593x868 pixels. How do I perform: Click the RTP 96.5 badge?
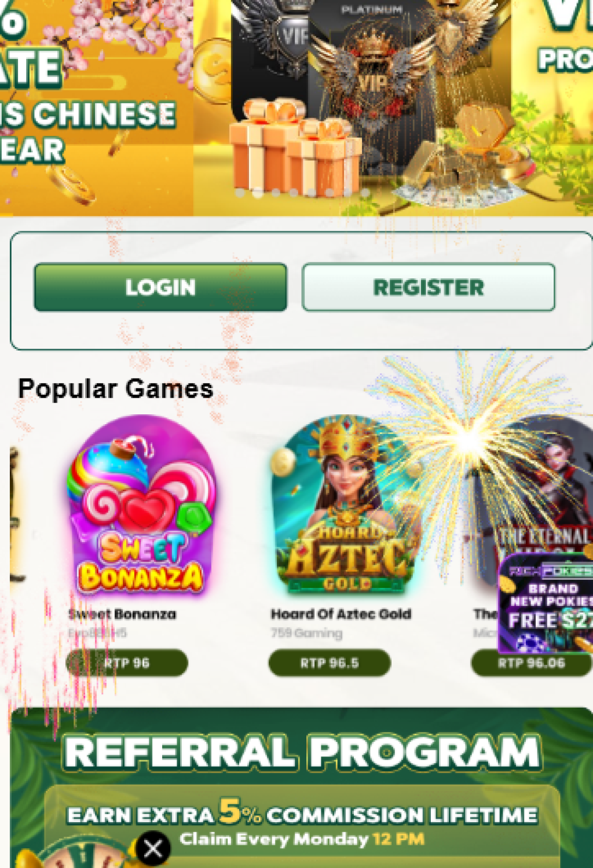[330, 663]
